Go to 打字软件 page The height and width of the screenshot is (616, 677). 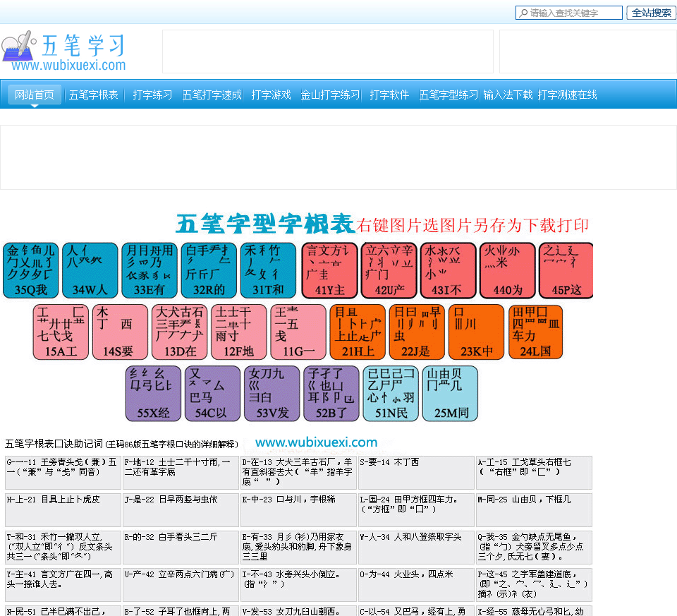(389, 95)
